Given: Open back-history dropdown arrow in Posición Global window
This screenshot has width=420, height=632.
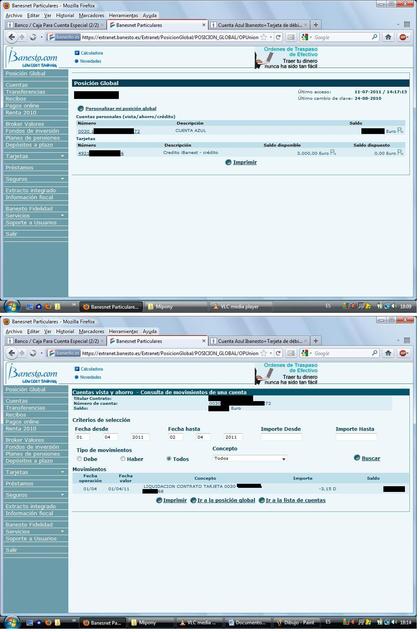Looking at the screenshot, I should pos(42,37).
